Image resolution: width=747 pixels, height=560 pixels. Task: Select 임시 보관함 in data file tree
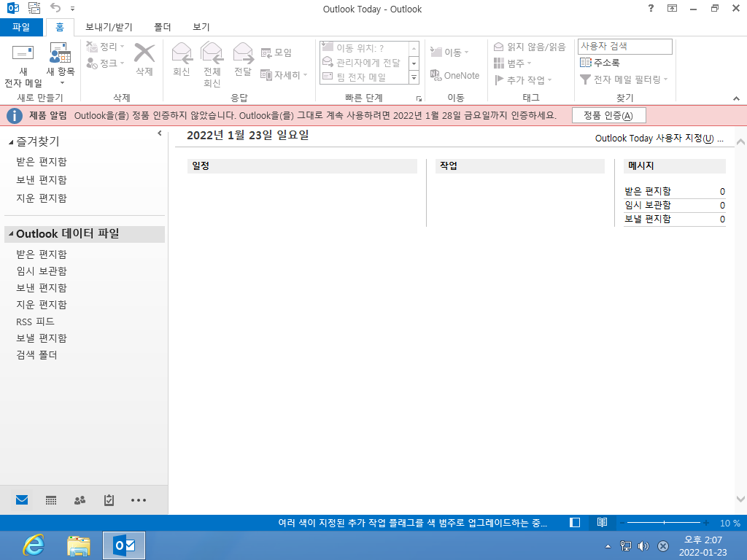[42, 271]
